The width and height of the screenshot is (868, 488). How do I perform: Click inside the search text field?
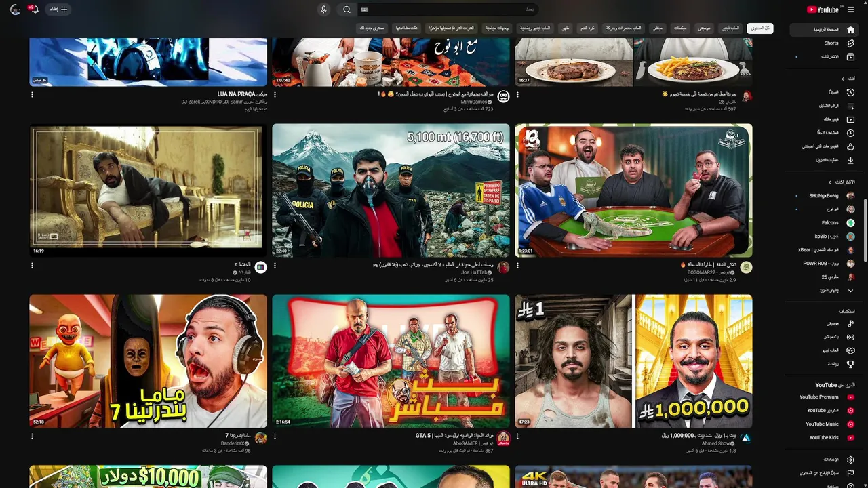[448, 9]
